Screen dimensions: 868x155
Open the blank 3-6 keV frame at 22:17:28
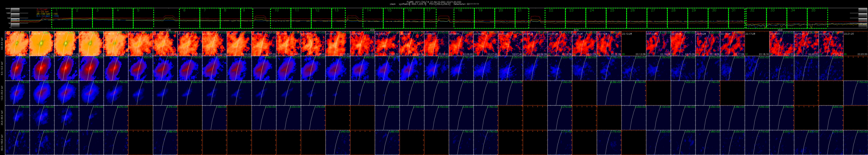(757, 44)
